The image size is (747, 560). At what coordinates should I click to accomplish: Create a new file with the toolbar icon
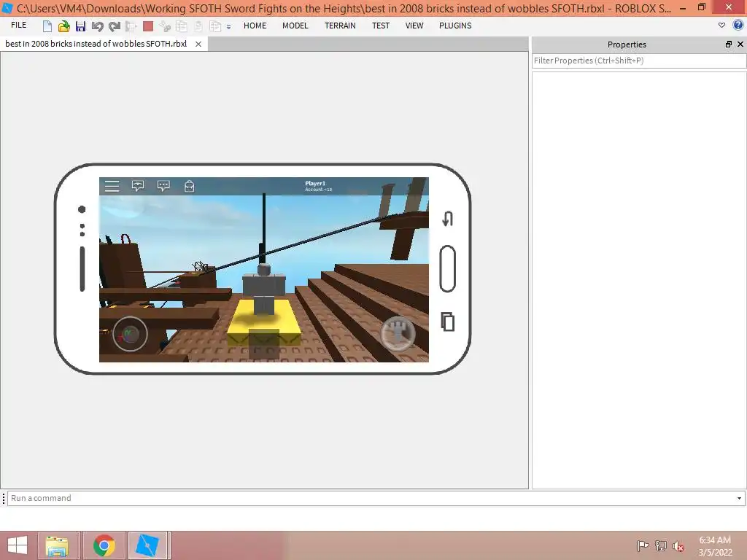pos(47,26)
